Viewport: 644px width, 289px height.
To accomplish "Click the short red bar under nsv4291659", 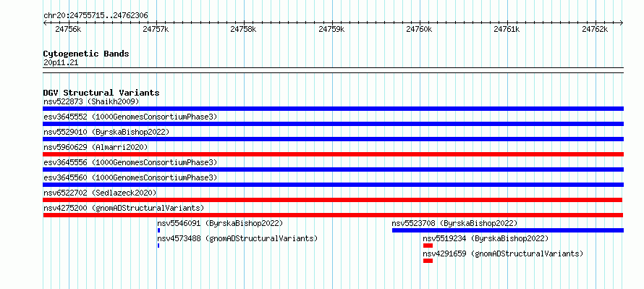I will coord(428,261).
